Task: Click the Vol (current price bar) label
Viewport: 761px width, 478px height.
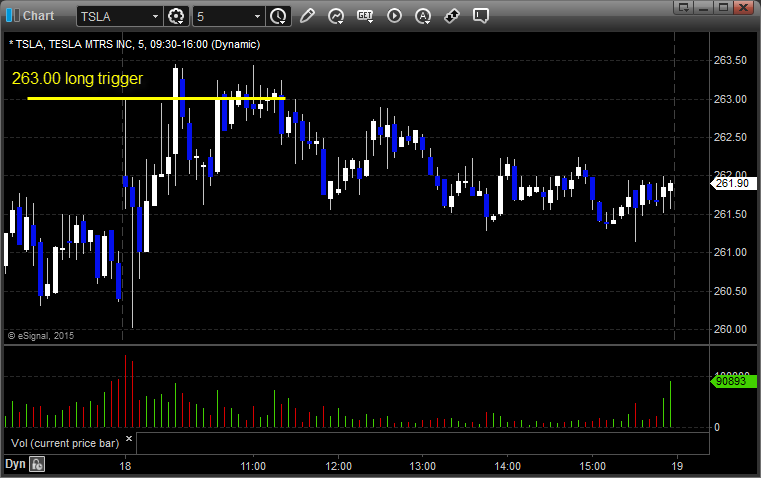Action: (65, 443)
